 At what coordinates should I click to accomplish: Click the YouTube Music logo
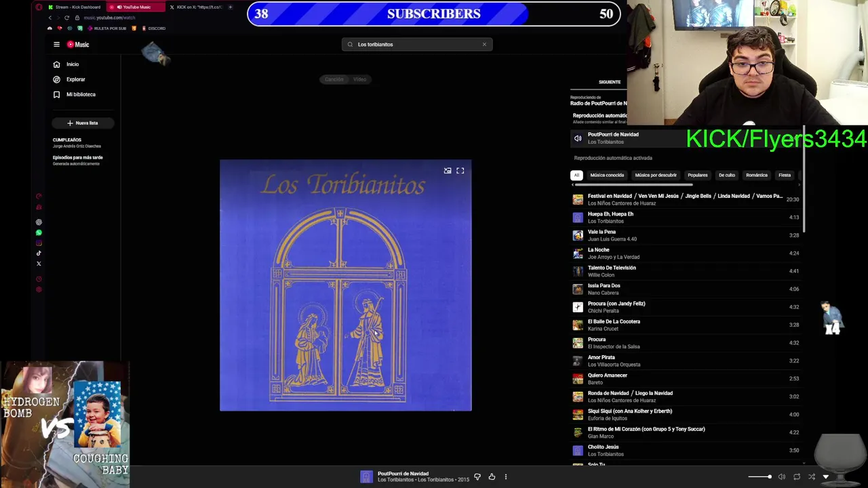coord(78,45)
